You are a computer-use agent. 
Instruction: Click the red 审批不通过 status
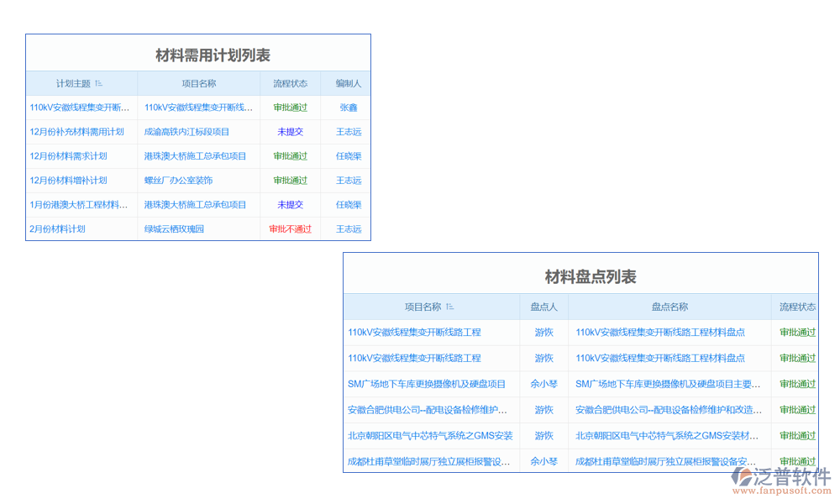(x=290, y=228)
